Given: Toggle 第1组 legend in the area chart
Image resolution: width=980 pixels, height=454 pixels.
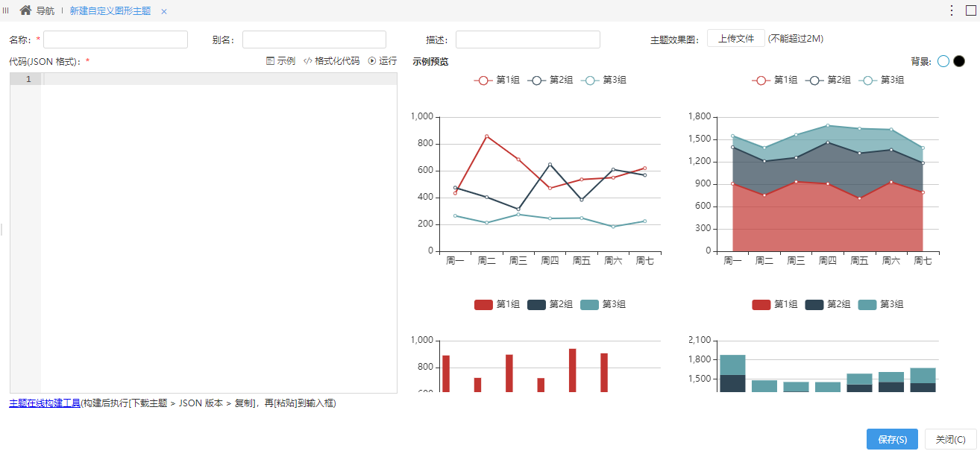Looking at the screenshot, I should coord(775,81).
